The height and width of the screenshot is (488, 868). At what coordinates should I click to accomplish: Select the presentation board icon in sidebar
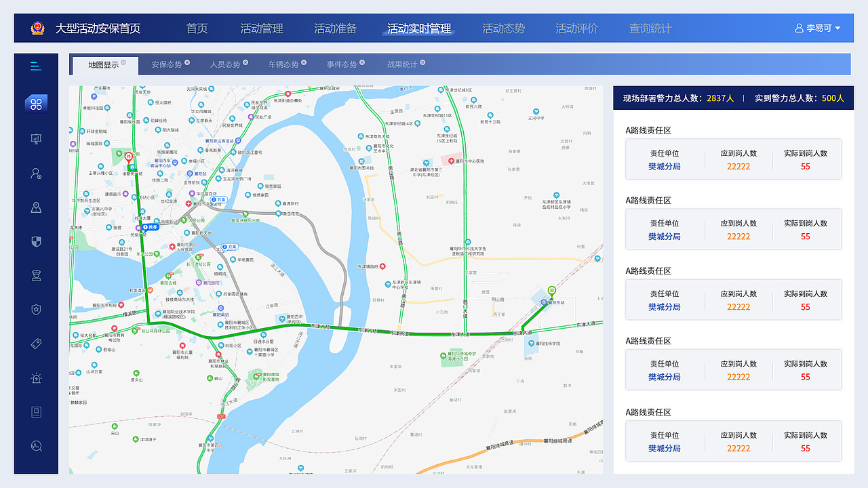click(35, 139)
